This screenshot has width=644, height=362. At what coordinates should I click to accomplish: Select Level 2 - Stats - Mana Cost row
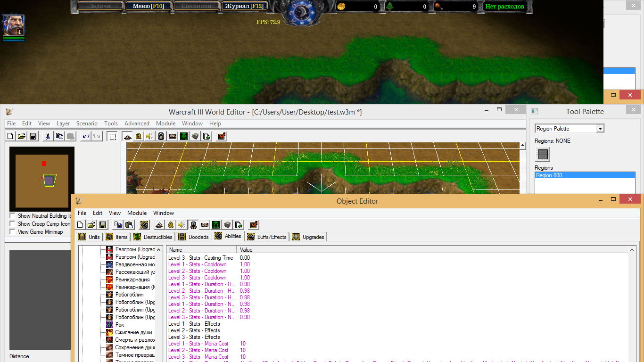point(397,350)
